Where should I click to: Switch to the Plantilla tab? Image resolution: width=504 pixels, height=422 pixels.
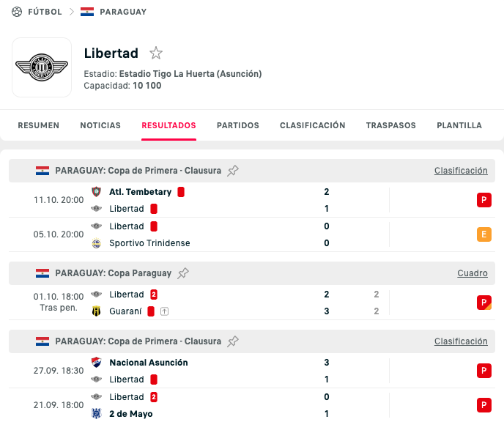click(459, 125)
